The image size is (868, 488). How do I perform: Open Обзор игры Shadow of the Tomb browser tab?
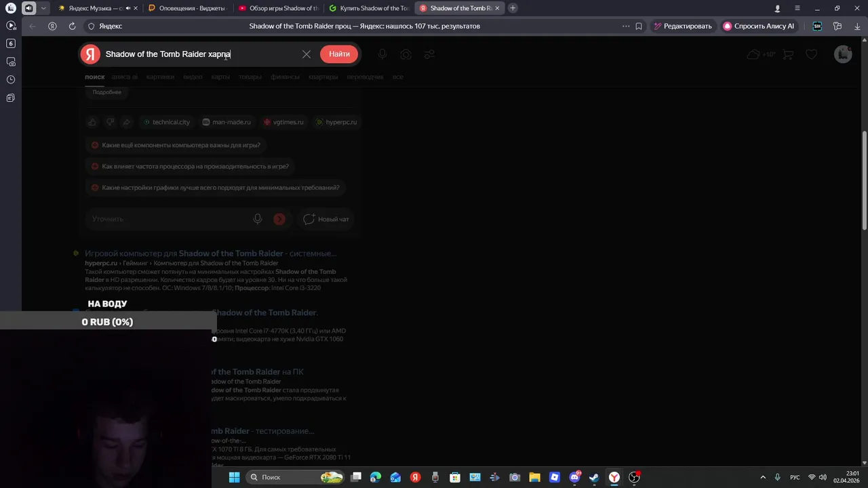click(278, 8)
